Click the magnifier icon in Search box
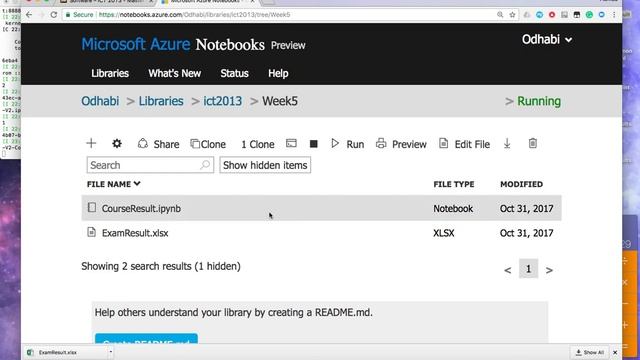640x360 pixels. 205,164
